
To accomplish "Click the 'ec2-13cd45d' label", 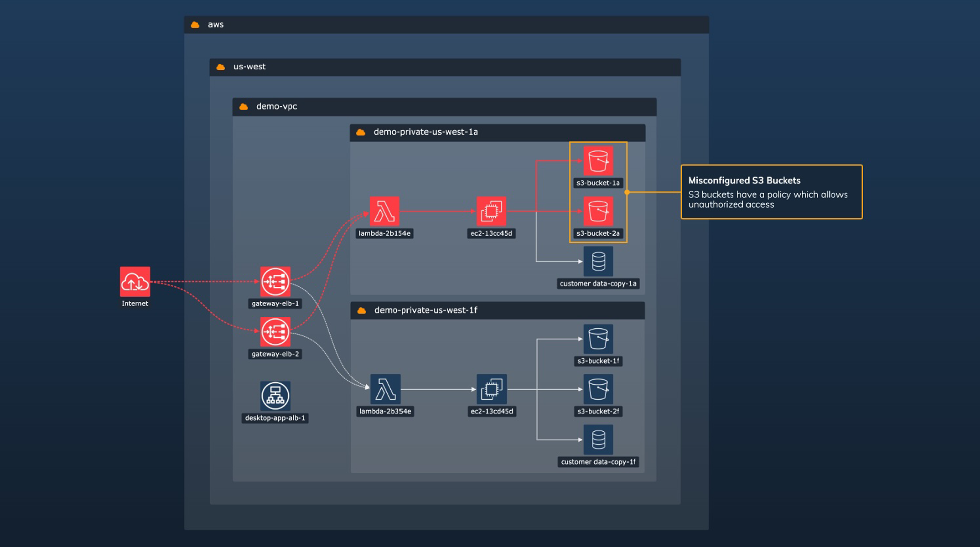I will [x=492, y=411].
